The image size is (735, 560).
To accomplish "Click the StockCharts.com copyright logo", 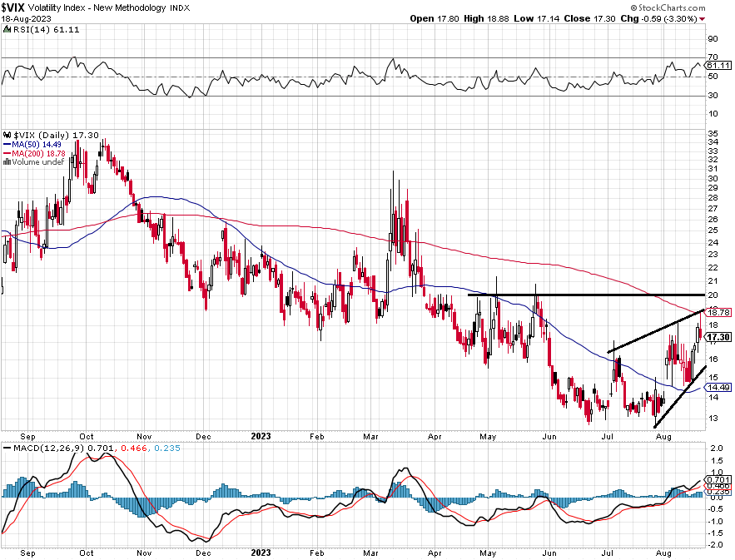I will pyautogui.click(x=668, y=7).
